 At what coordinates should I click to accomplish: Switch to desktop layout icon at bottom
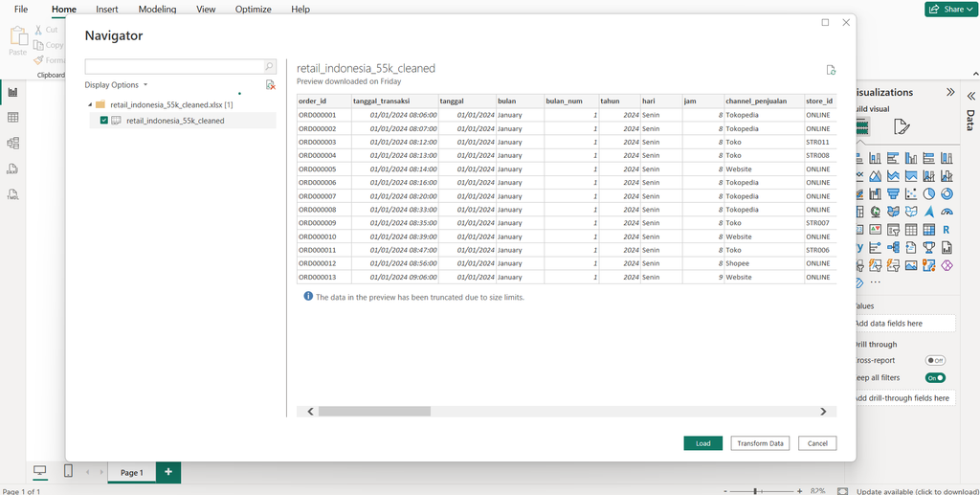pos(40,471)
